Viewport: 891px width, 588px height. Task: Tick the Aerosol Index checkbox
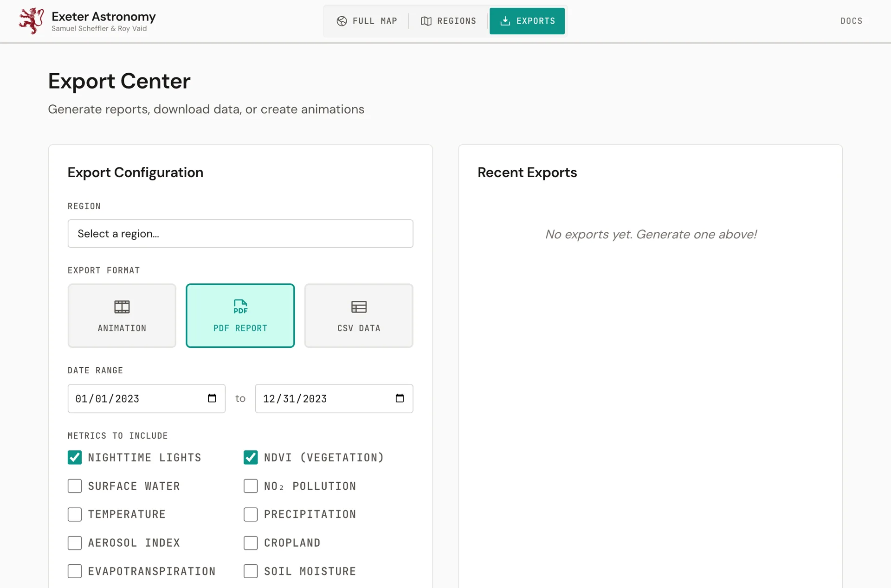75,543
